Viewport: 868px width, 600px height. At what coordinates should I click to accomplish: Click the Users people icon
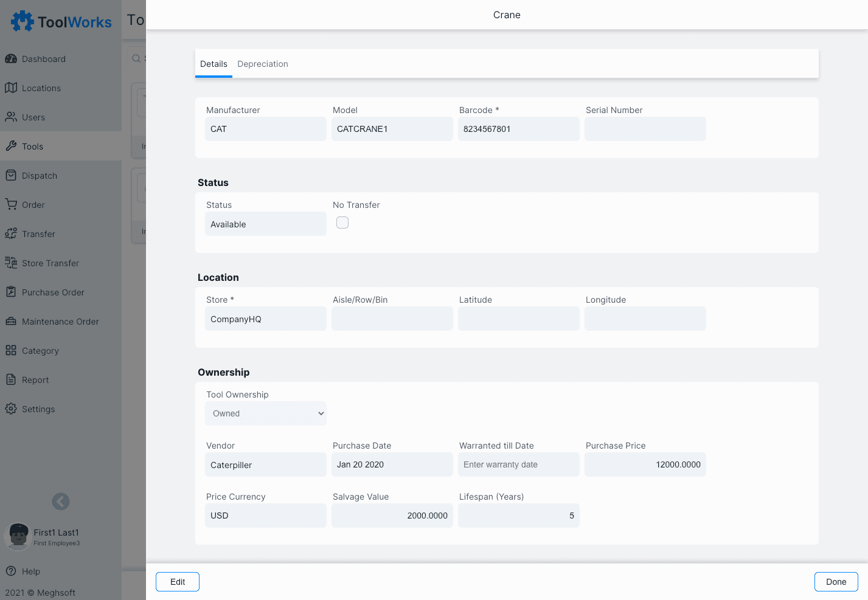11,117
